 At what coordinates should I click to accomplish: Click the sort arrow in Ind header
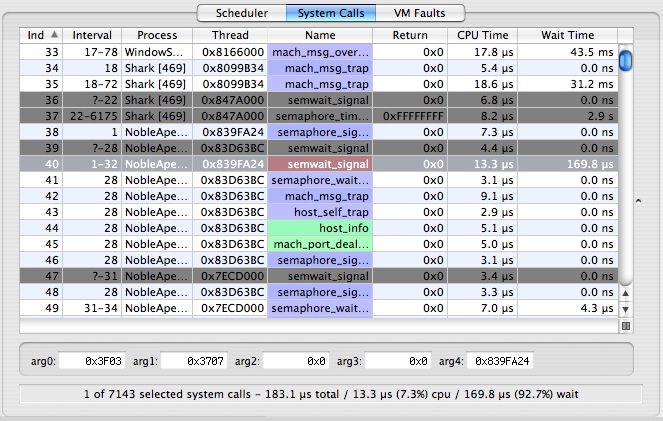[x=53, y=35]
